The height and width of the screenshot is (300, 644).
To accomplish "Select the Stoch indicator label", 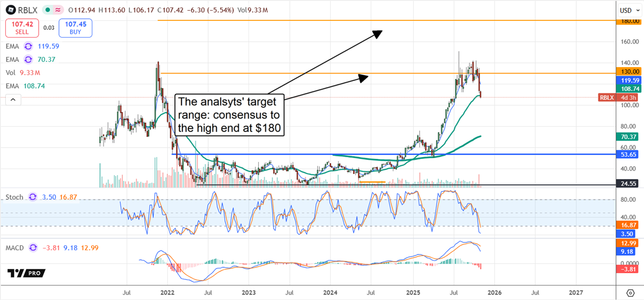I will tap(14, 197).
